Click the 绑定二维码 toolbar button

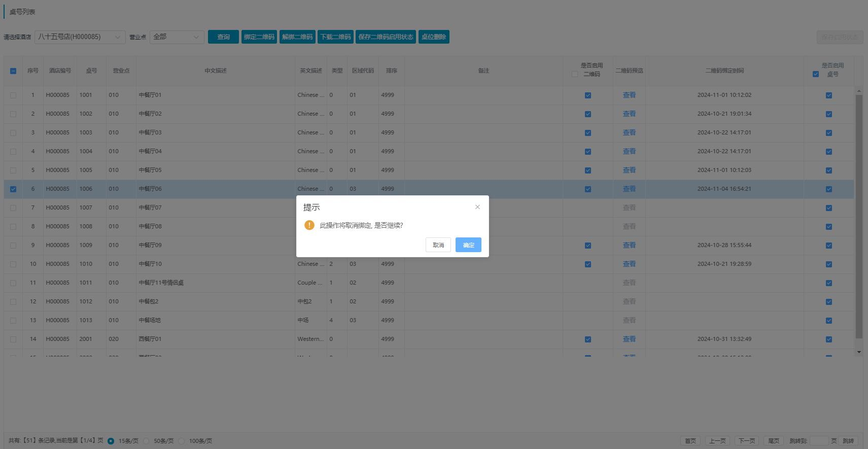(259, 37)
